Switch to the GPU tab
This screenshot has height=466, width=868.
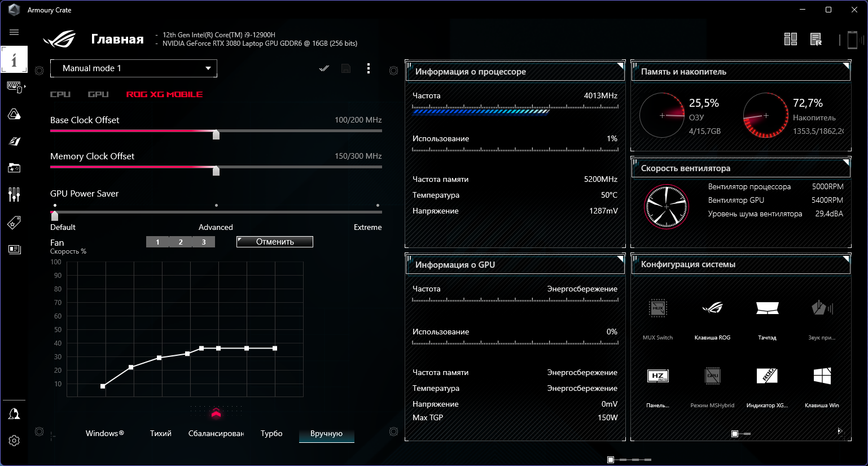tap(98, 94)
